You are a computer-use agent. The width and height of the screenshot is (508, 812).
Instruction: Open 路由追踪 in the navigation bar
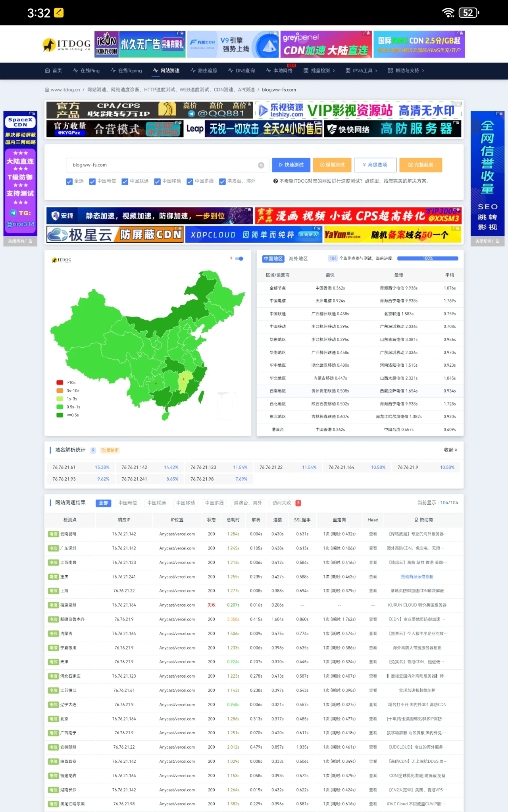(204, 71)
